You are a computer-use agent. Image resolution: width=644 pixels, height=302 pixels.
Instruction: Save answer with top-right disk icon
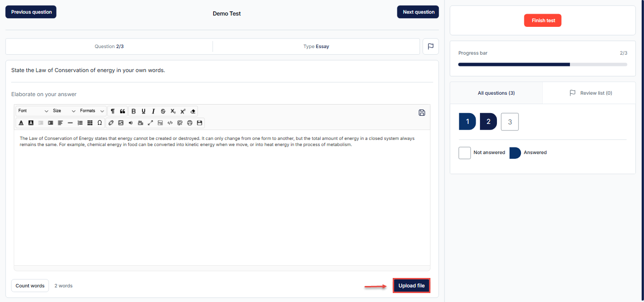pos(422,113)
